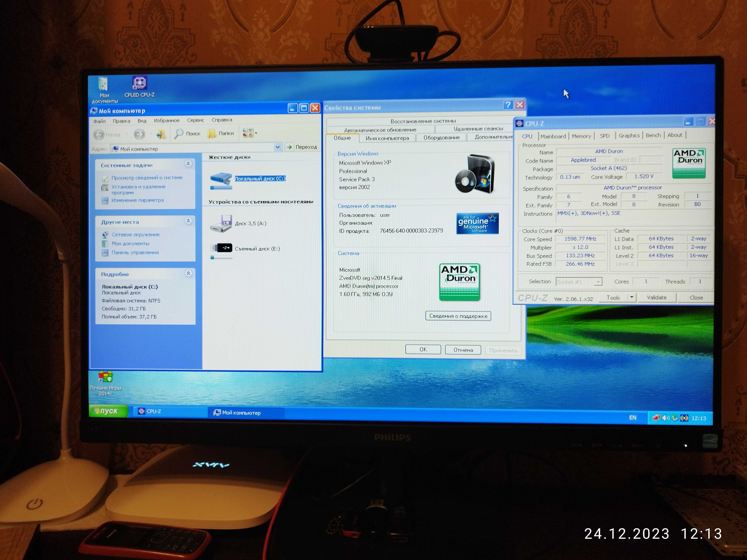Open Лучшие Игры 2014 desktop icon
Screen dimensions: 747x560
pos(105,383)
